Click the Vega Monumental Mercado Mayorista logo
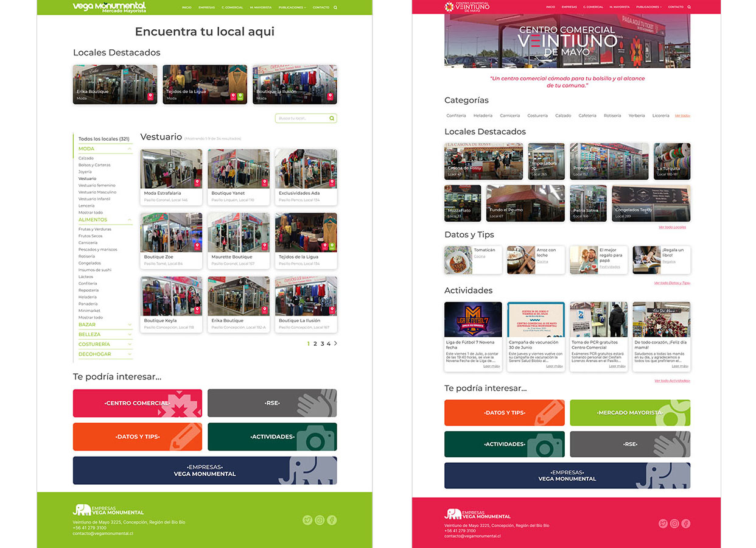The image size is (756, 548). point(109,7)
